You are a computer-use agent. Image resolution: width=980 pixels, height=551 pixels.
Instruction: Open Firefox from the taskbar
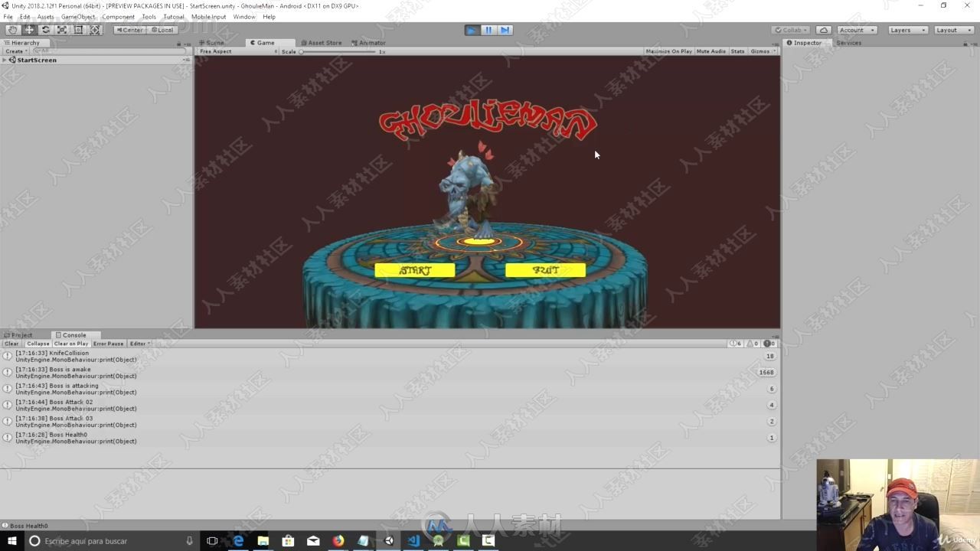[338, 541]
